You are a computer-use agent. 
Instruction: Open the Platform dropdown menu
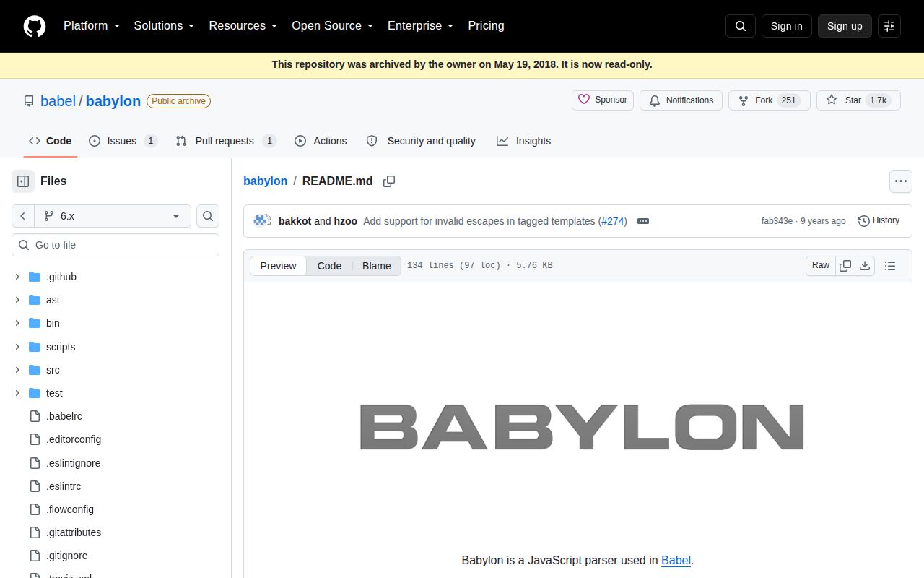tap(91, 26)
